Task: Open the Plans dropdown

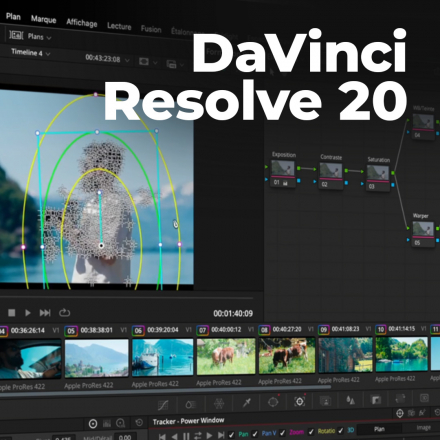Action: tap(39, 37)
